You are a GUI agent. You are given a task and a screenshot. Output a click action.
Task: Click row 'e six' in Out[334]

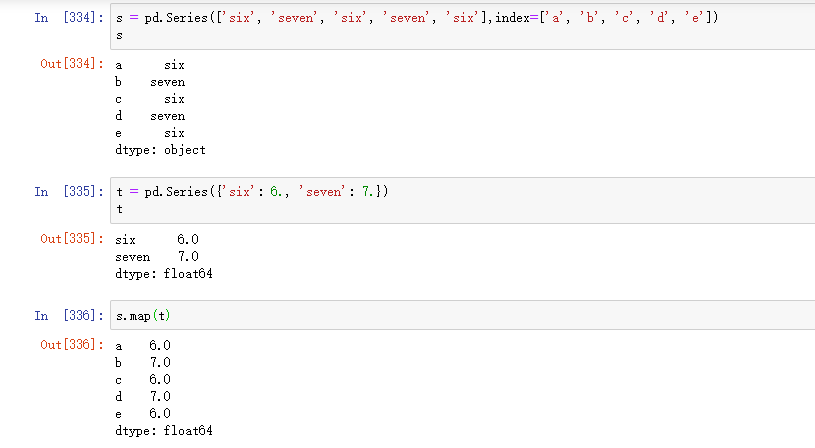151,133
